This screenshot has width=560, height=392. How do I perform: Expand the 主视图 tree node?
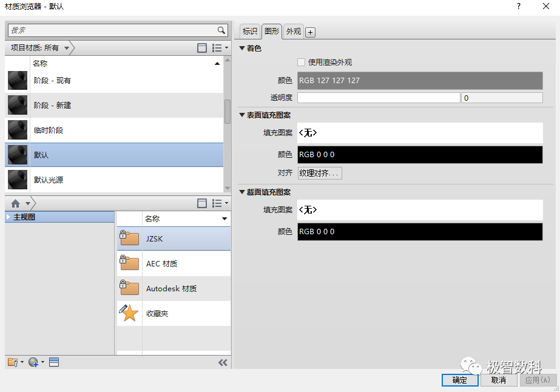(x=8, y=217)
